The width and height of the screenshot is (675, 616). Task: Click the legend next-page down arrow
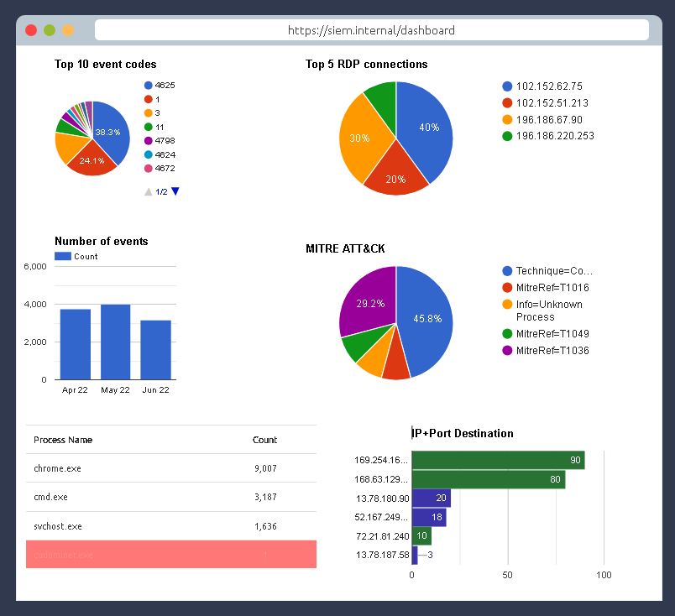coord(175,191)
